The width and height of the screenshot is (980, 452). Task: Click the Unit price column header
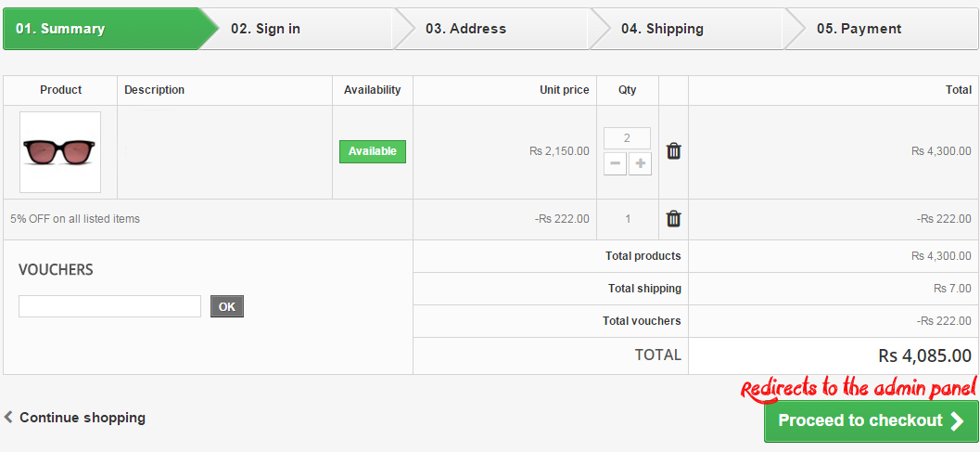pos(564,90)
